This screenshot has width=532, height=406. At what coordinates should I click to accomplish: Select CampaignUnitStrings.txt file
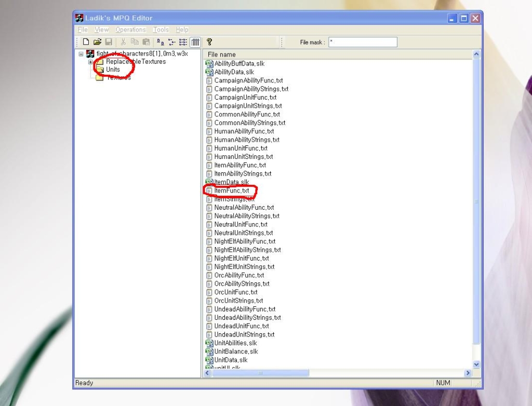click(248, 106)
